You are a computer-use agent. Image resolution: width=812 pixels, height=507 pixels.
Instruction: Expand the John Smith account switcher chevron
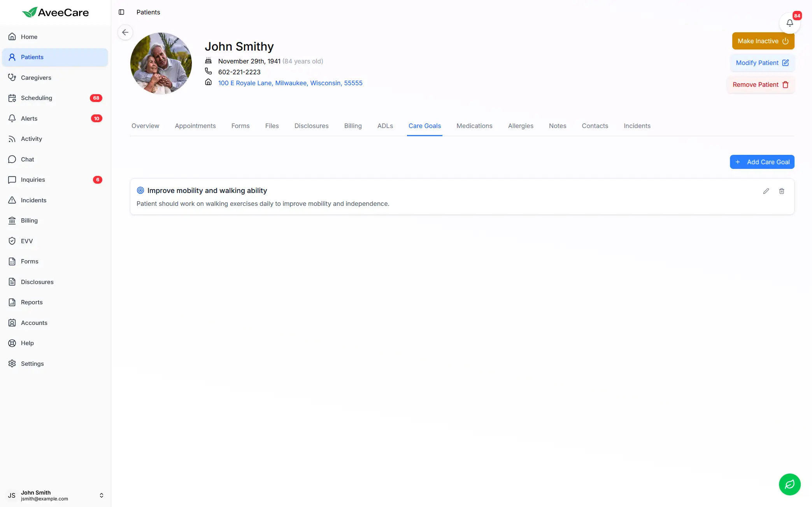(x=102, y=495)
